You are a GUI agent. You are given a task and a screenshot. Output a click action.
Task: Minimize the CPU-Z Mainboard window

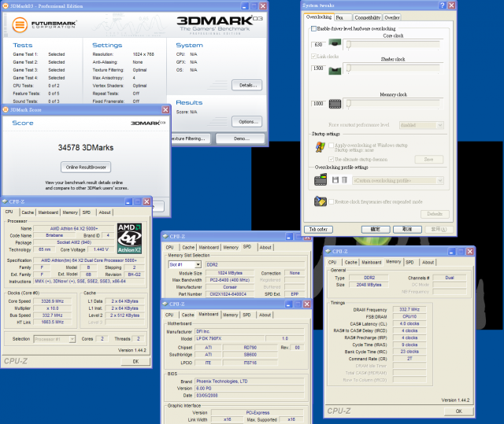point(289,304)
